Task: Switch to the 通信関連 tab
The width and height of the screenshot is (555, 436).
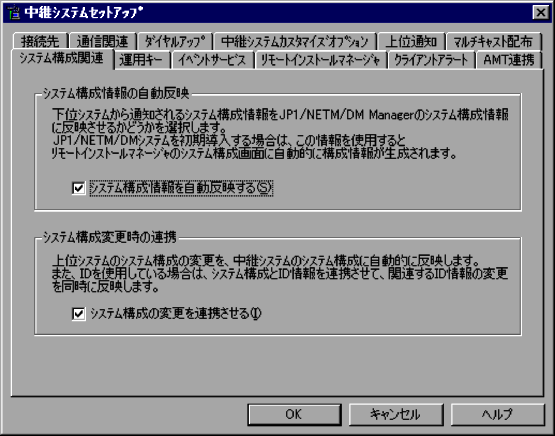Action: [102, 41]
